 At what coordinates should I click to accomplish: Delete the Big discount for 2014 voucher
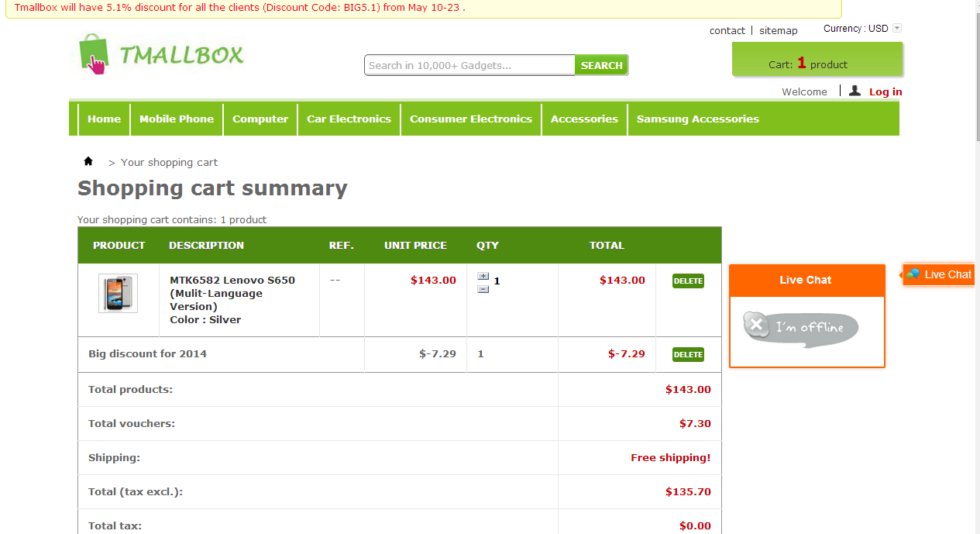(x=688, y=354)
